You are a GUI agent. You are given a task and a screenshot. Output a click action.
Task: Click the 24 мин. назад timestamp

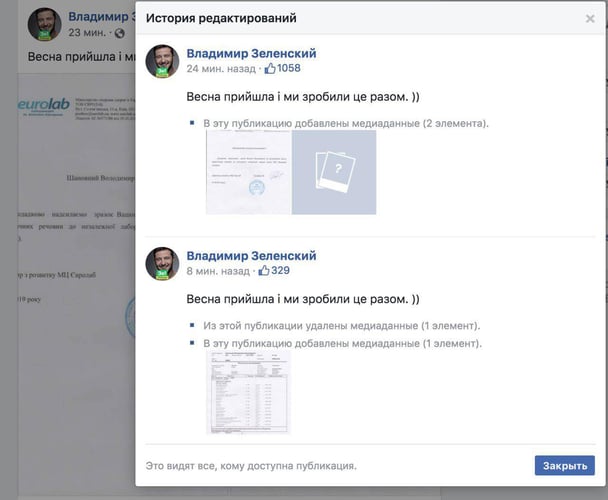(218, 69)
